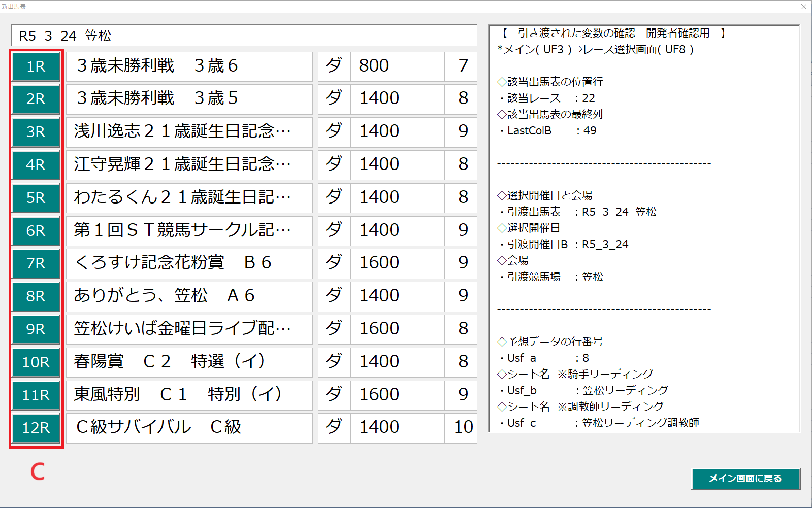Select the 8R race button
This screenshot has height=508, width=812.
(x=36, y=296)
